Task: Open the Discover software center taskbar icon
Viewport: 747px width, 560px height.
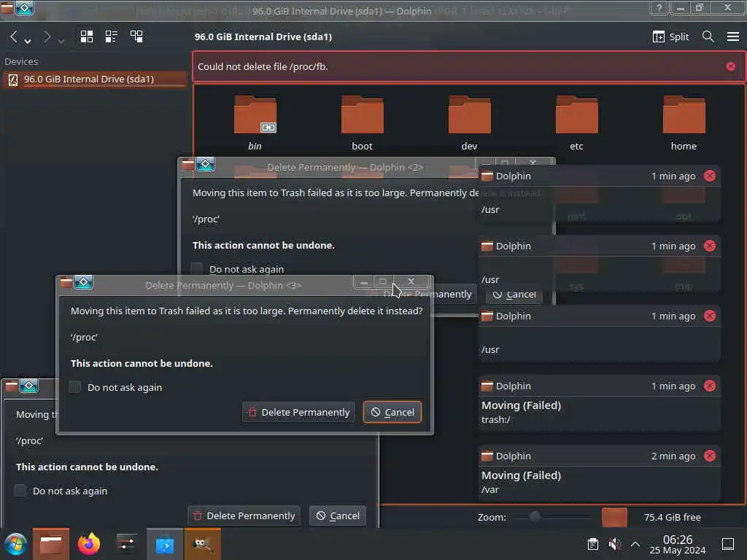Action: [x=165, y=544]
